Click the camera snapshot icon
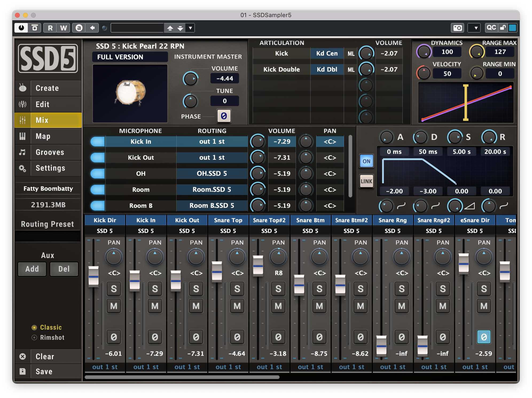Viewport: 532px width, 398px height. (x=457, y=28)
